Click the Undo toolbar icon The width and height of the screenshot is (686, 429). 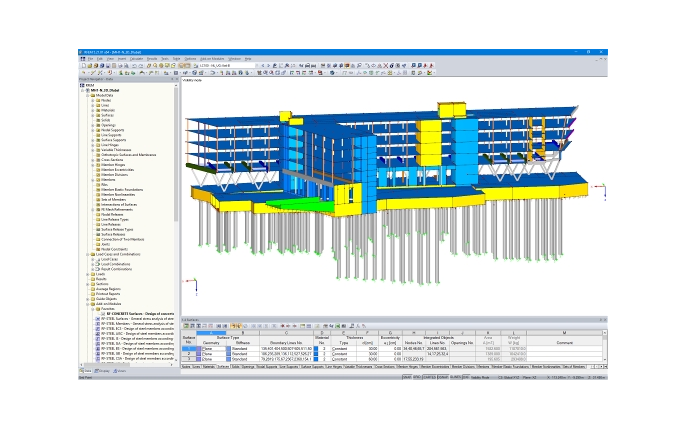135,66
